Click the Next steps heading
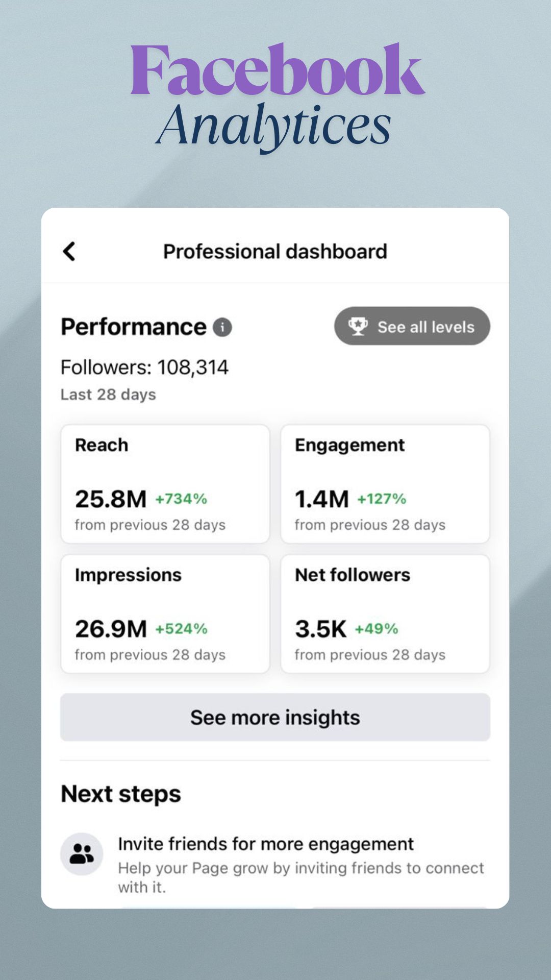 pyautogui.click(x=121, y=794)
